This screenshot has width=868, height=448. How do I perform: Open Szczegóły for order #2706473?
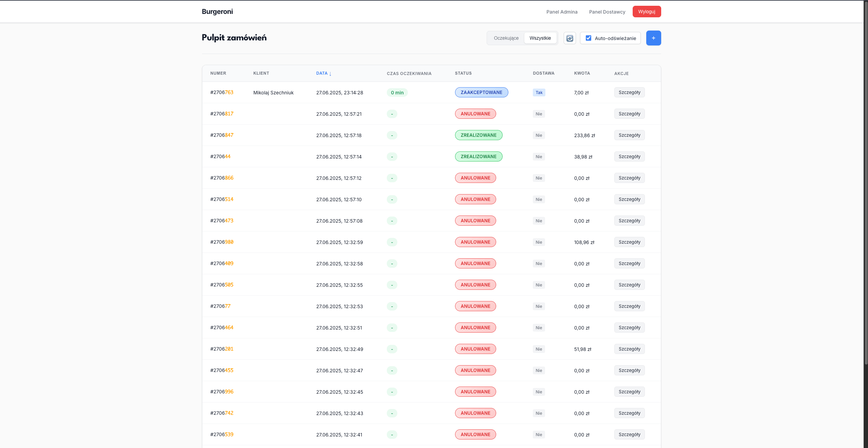[x=629, y=221]
